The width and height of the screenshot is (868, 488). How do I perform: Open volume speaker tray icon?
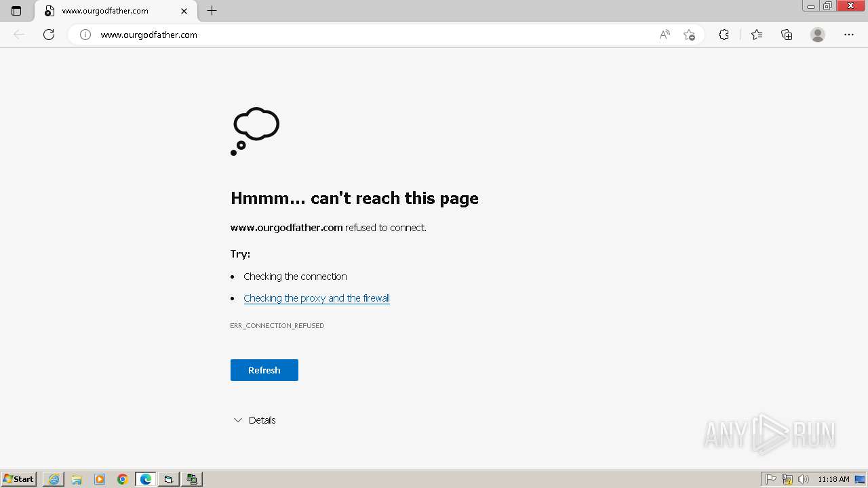coord(803,479)
